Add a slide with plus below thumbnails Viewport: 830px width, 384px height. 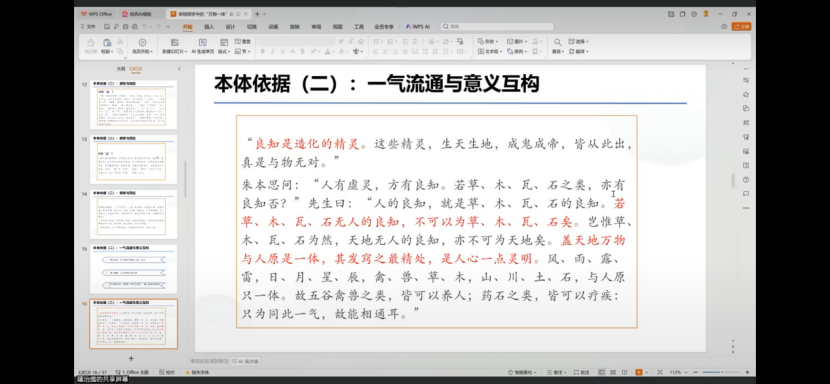click(131, 359)
